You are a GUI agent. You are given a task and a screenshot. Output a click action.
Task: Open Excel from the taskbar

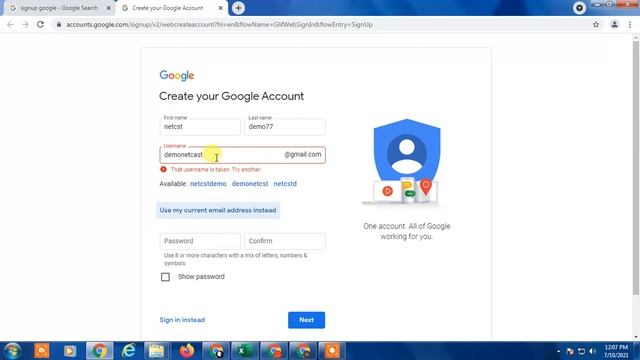(243, 351)
